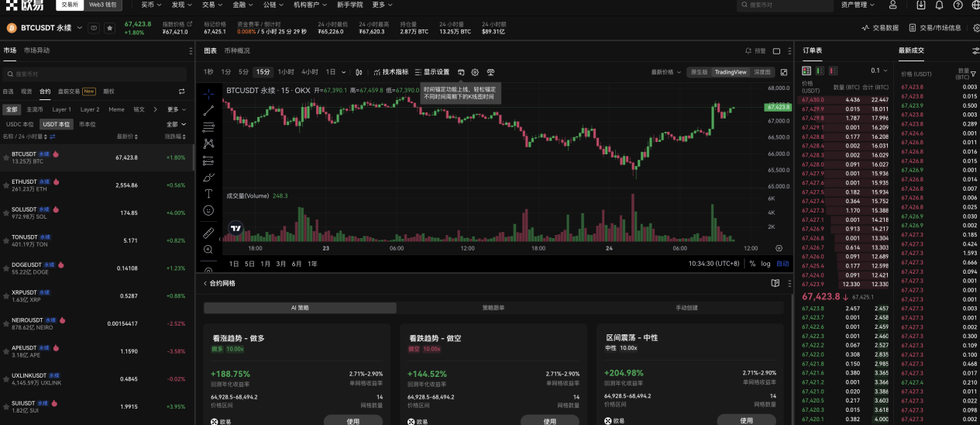Viewport: 980px width, 425px height.
Task: Select the ruler measure tool
Action: click(208, 233)
